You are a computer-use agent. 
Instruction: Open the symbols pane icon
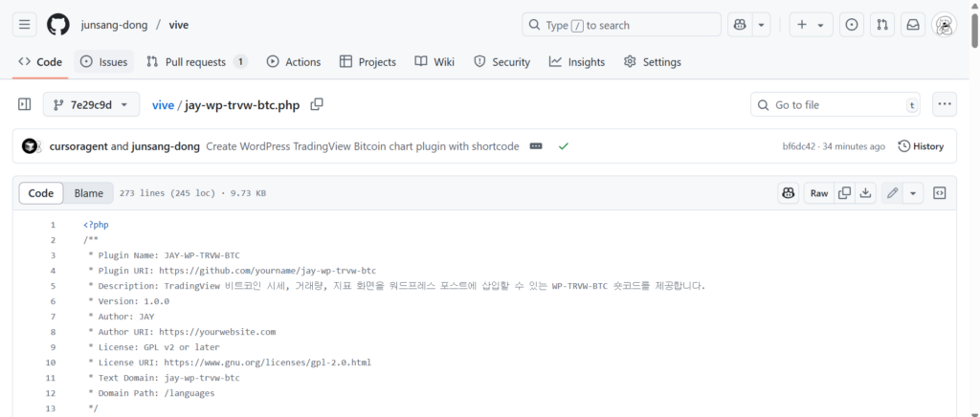pyautogui.click(x=939, y=193)
